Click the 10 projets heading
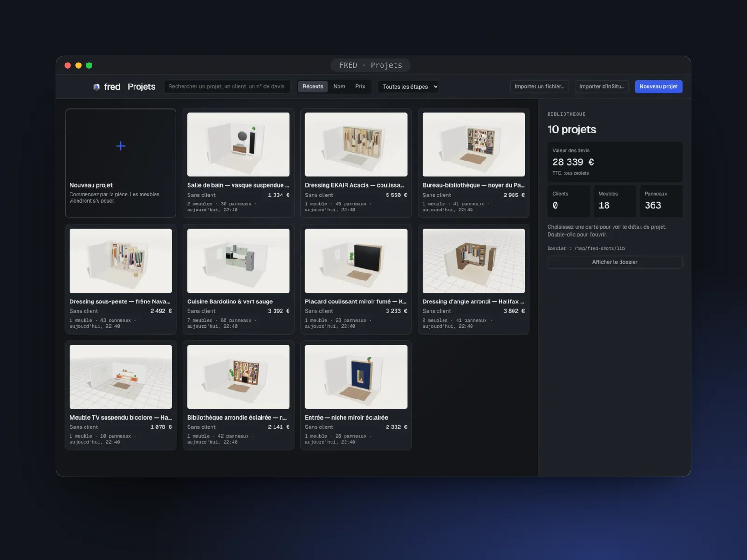 point(572,129)
